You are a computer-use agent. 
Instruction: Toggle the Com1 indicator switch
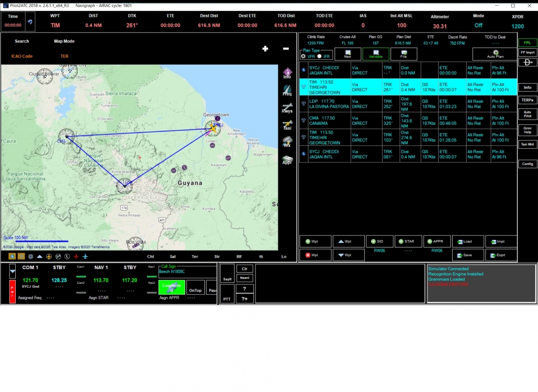[x=81, y=276]
